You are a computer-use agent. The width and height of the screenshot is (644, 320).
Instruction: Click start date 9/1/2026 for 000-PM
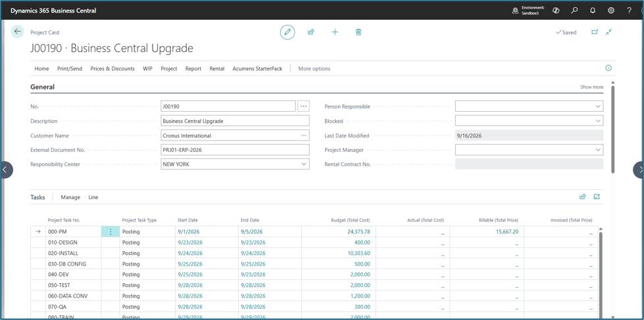[189, 232]
